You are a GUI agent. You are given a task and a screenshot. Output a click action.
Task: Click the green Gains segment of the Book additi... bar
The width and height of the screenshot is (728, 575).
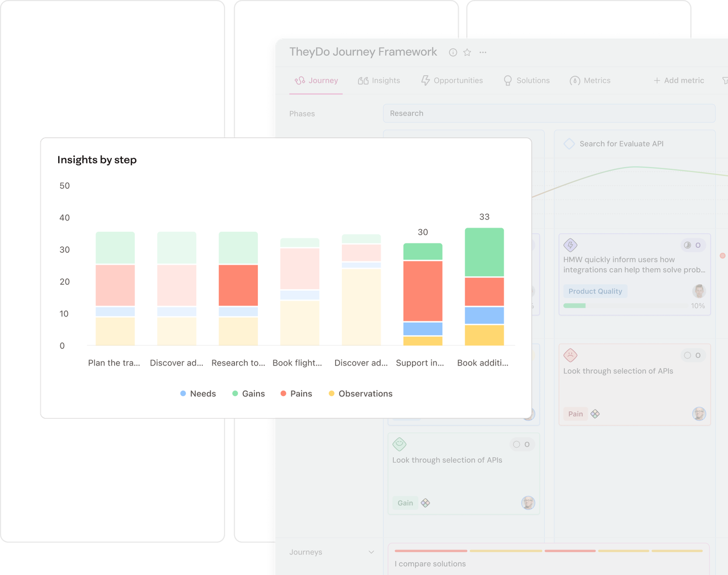click(484, 252)
